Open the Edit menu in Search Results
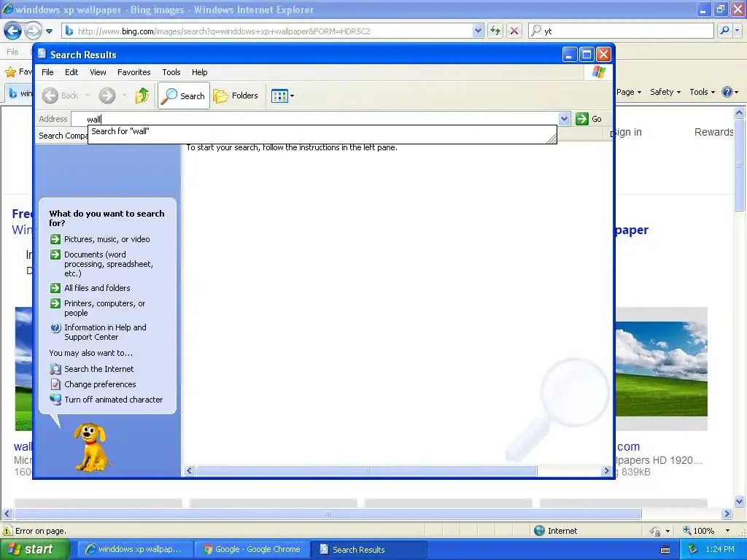 coord(71,72)
